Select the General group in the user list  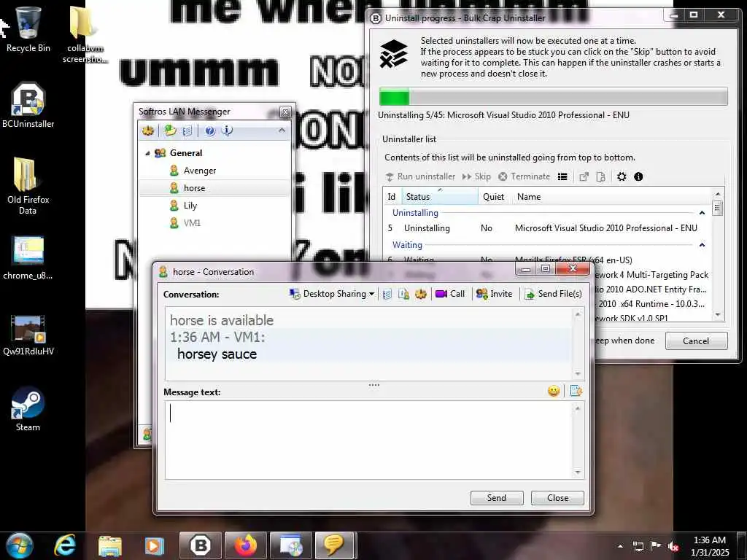[x=186, y=153]
